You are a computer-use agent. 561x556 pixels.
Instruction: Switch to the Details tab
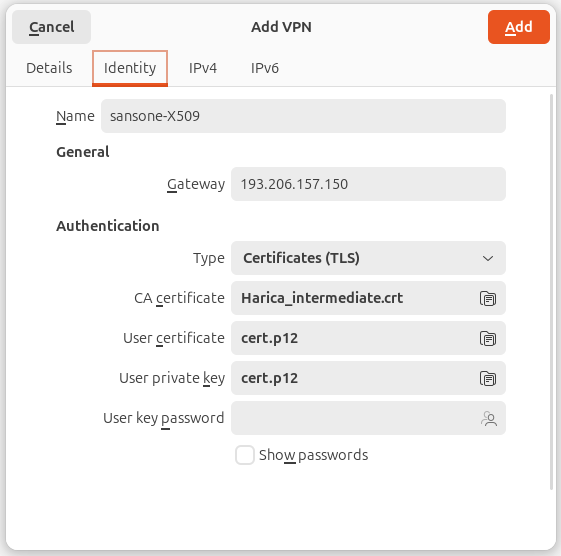(x=49, y=68)
